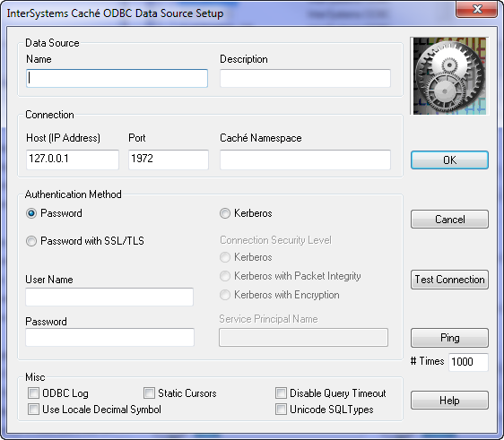Image resolution: width=504 pixels, height=440 pixels.
Task: Check the Static Cursors option
Action: (149, 393)
